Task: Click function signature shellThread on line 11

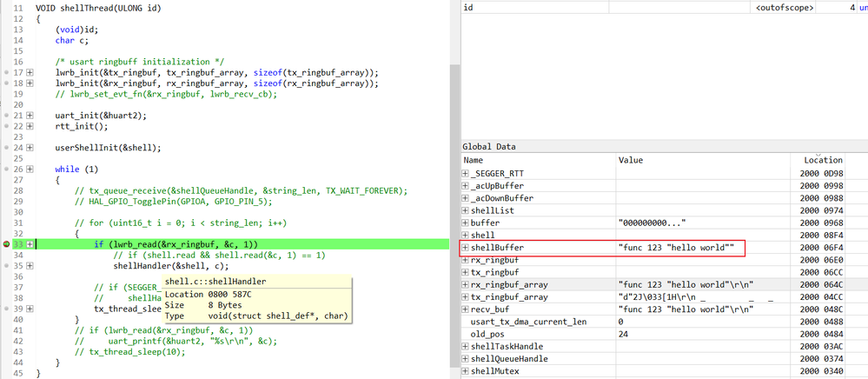Action: pos(99,9)
